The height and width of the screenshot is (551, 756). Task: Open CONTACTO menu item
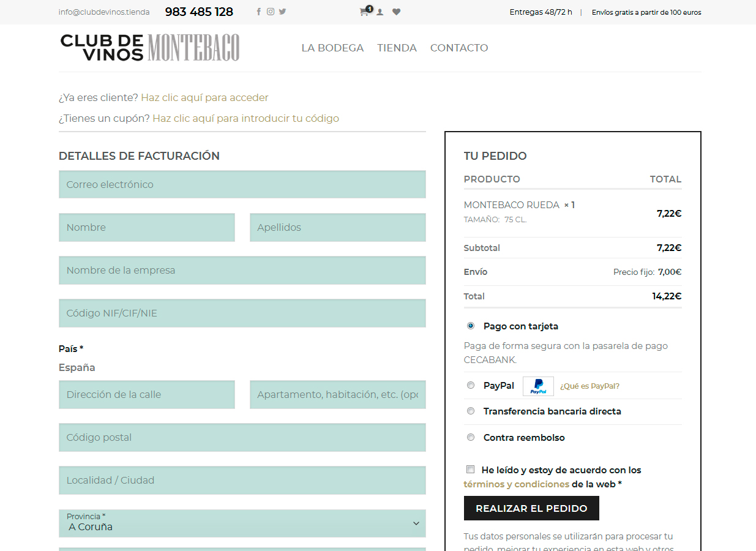click(459, 48)
